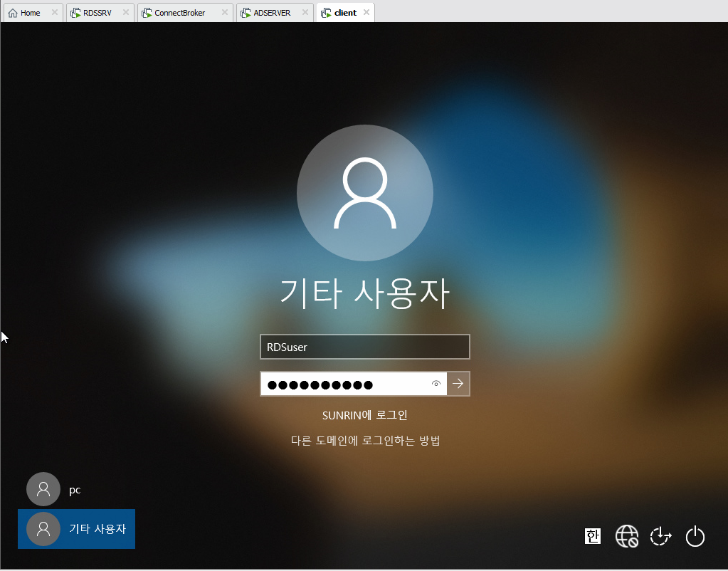Screen dimensions: 728x571
Task: Click the ConnectBroker tab VM icon
Action: [x=147, y=13]
